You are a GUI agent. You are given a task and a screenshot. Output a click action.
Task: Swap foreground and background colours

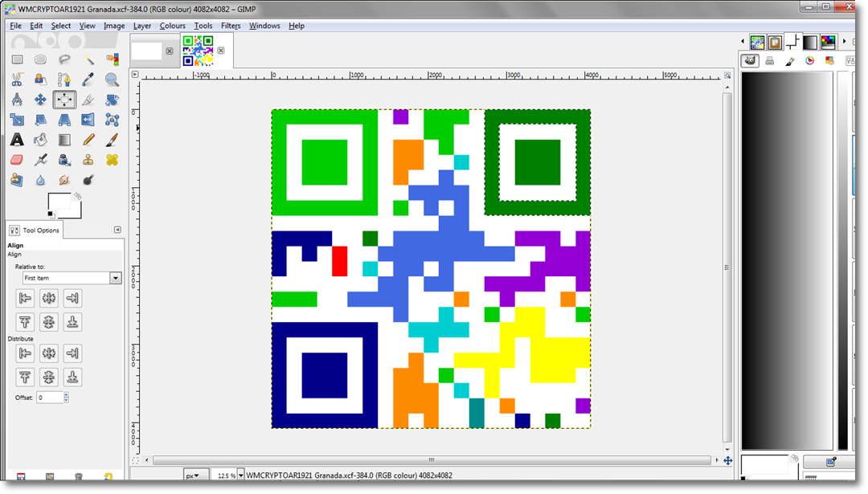tap(78, 196)
